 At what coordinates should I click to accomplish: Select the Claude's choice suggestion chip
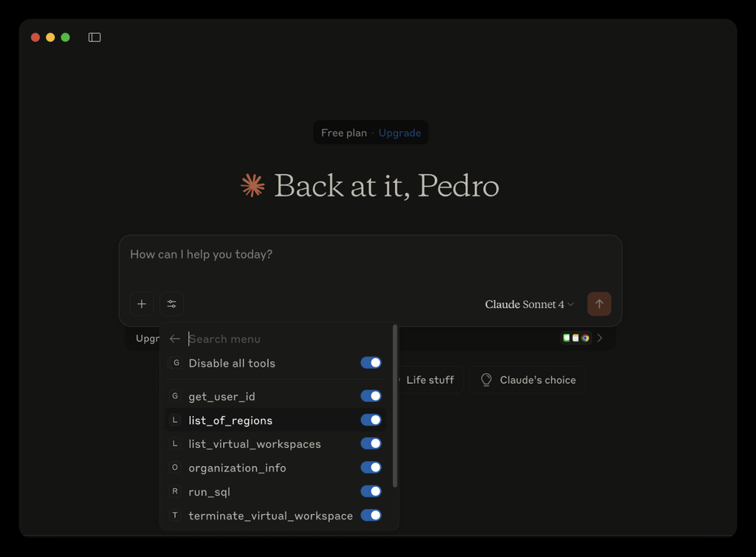pos(527,380)
